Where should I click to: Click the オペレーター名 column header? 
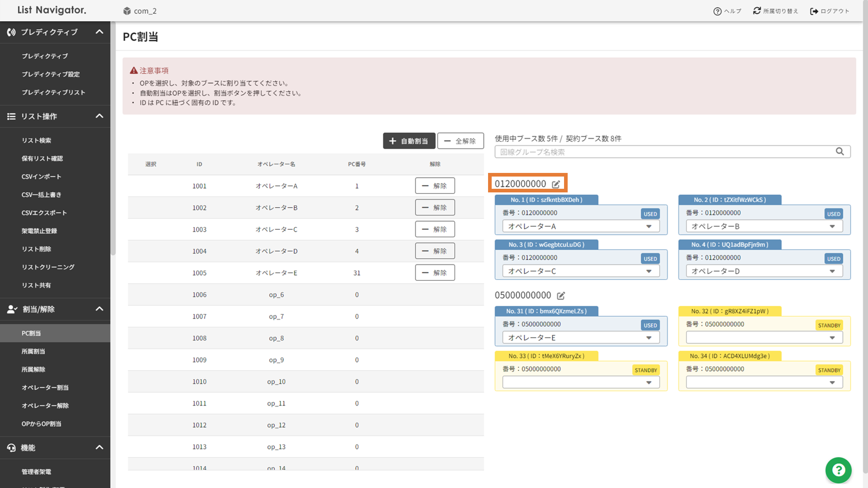coord(276,164)
